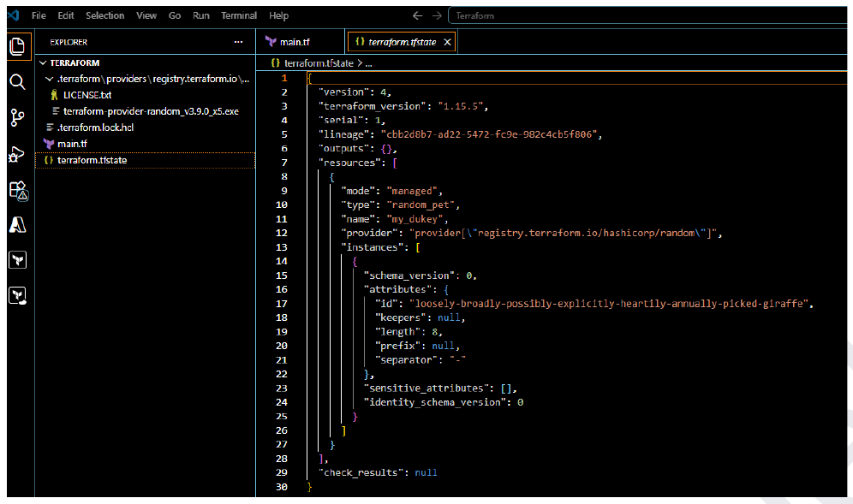Viewport: 853px width, 504px height.
Task: Click the "provider" registry string value
Action: pyautogui.click(x=563, y=233)
